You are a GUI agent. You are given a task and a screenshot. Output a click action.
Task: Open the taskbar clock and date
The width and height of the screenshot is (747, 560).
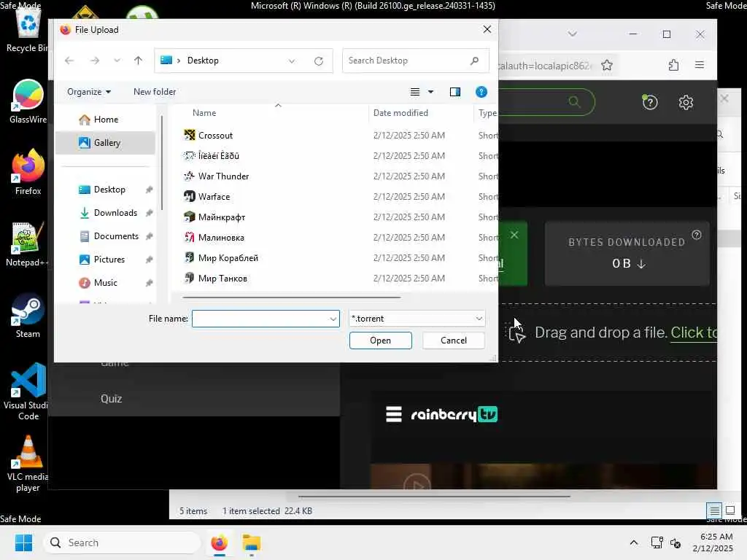tap(713, 542)
